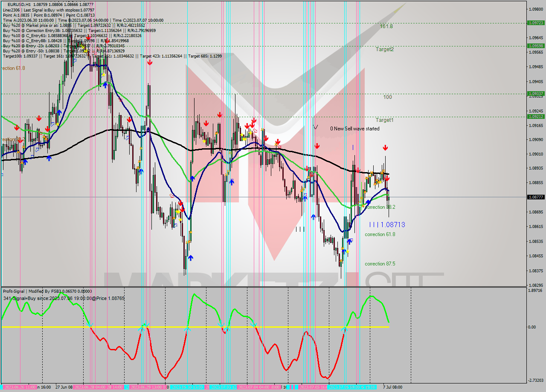Expand the 161.8 extension level label
Viewport: 546px width, 392px height.
tap(386, 26)
